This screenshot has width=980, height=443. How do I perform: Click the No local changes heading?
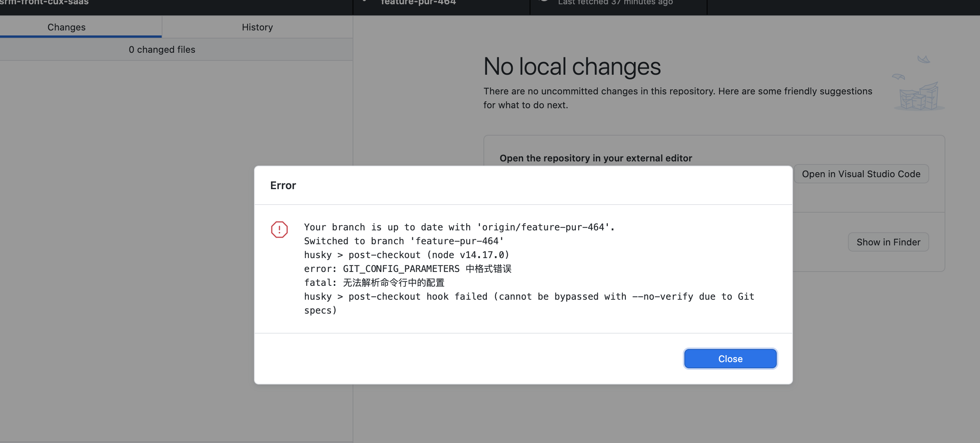572,67
